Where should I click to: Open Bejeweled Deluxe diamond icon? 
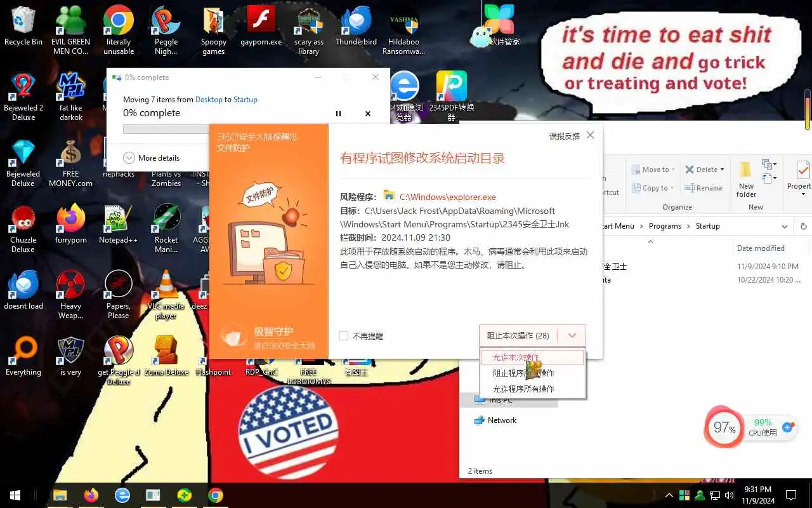23,162
